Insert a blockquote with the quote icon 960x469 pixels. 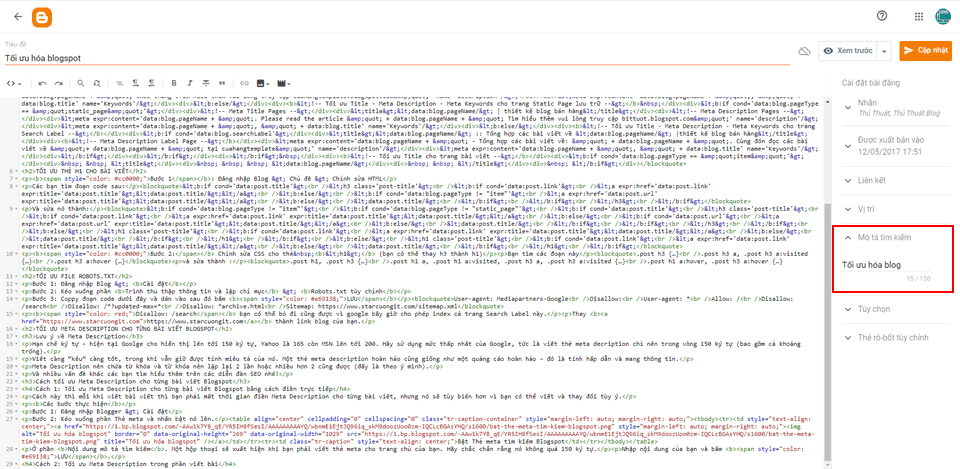(x=221, y=83)
